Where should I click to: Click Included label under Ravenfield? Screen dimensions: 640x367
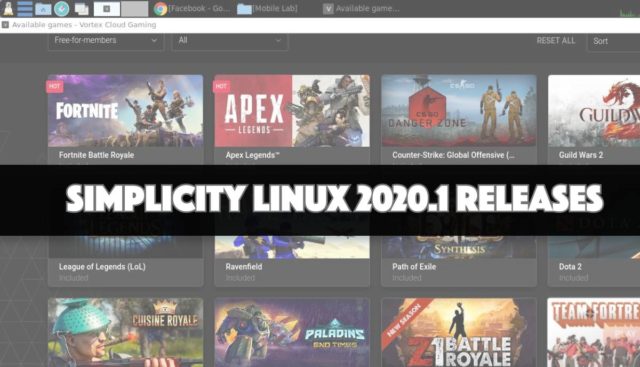point(240,278)
